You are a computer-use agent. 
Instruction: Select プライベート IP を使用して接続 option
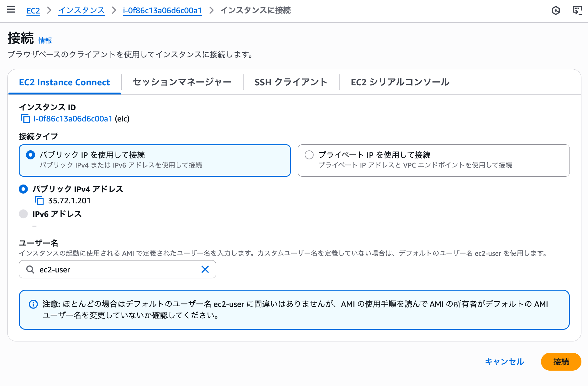pyautogui.click(x=433, y=160)
